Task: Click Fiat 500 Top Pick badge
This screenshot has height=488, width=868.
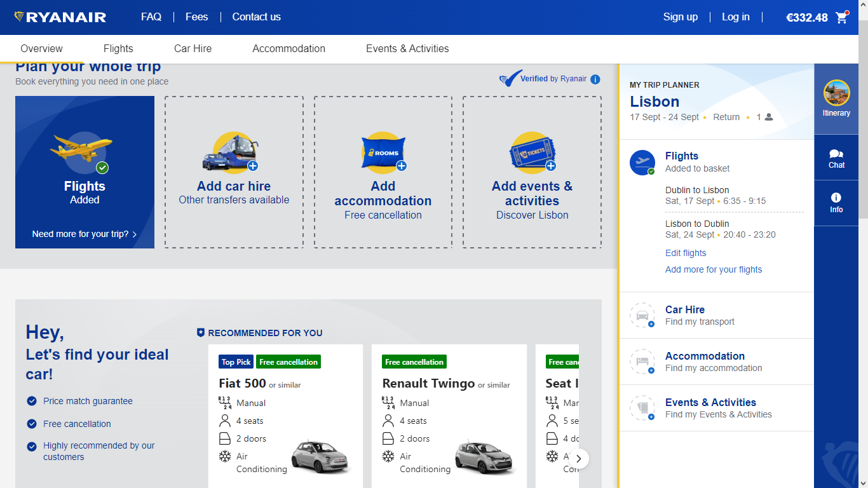Action: pyautogui.click(x=236, y=362)
